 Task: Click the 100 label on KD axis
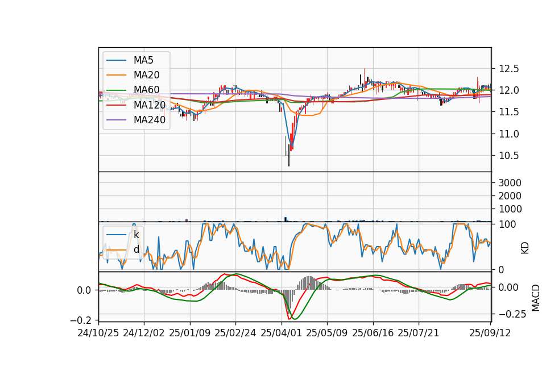[507, 224]
